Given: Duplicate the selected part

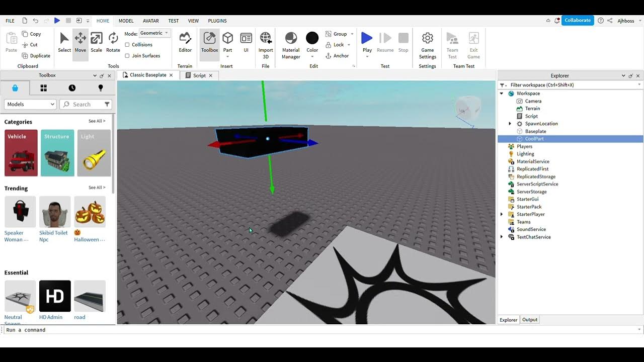Looking at the screenshot, I should [36, 56].
